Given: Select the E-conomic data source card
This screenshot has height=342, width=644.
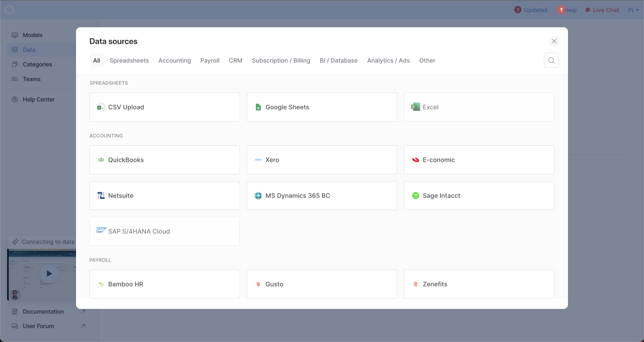Looking at the screenshot, I should (x=479, y=160).
